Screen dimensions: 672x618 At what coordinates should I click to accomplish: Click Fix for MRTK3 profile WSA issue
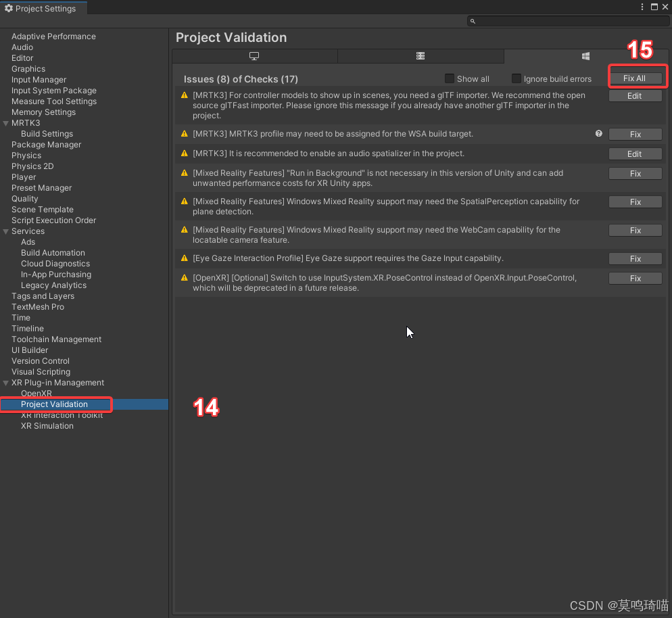(635, 135)
